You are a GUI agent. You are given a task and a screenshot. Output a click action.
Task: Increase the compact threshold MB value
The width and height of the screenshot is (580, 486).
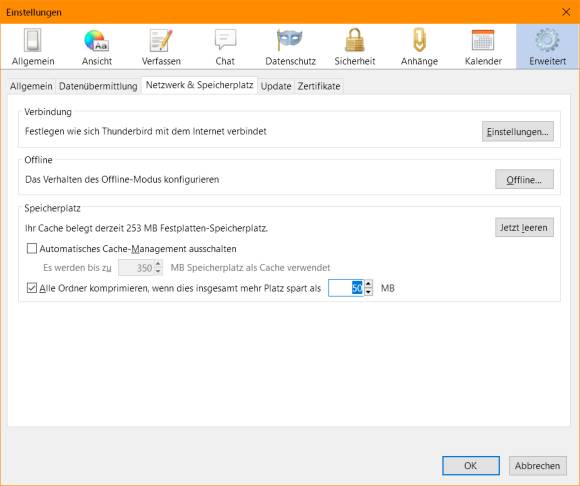point(368,284)
